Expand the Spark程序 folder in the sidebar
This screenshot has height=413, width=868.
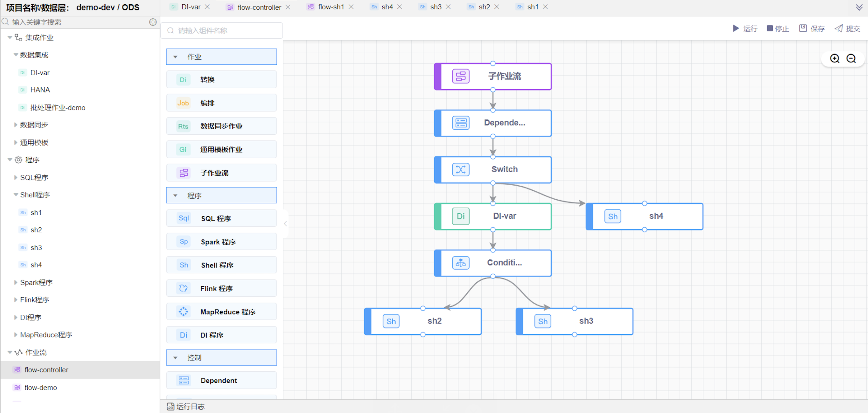(x=16, y=282)
